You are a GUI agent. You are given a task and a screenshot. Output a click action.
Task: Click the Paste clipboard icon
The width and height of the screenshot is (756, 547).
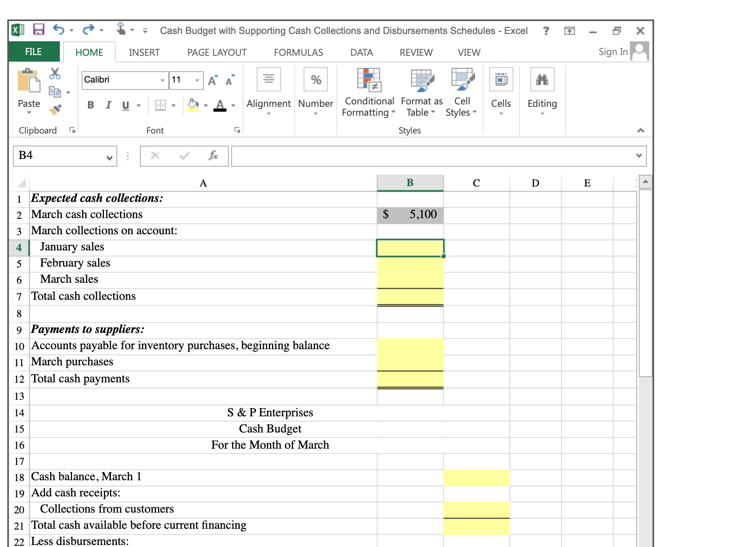[29, 80]
